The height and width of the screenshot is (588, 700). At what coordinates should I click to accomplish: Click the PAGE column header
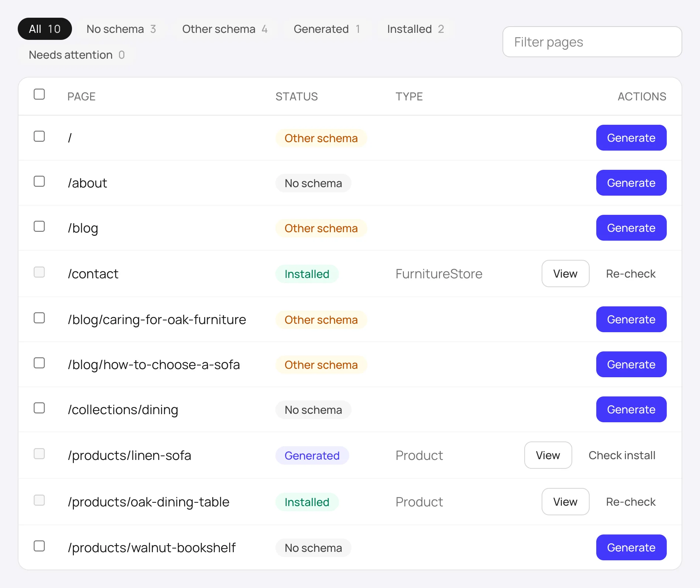[x=81, y=96]
